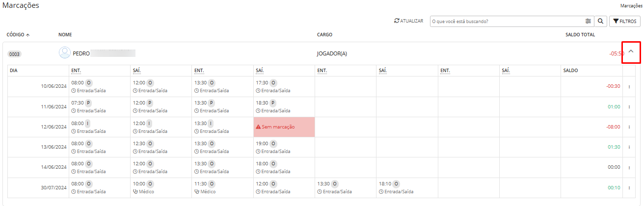Collapse Pedro's row with the chevron
This screenshot has width=644, height=206.
[x=631, y=51]
